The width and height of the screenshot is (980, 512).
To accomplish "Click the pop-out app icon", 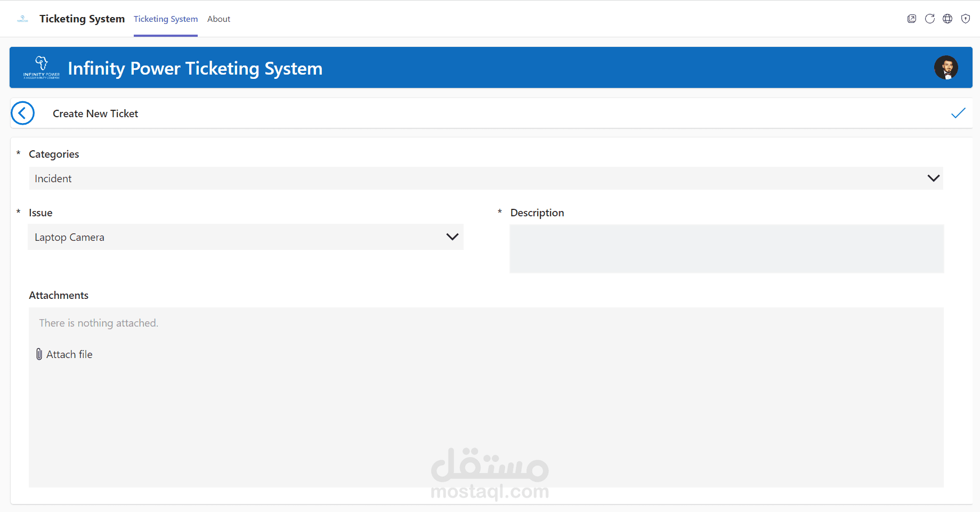I will click(912, 19).
